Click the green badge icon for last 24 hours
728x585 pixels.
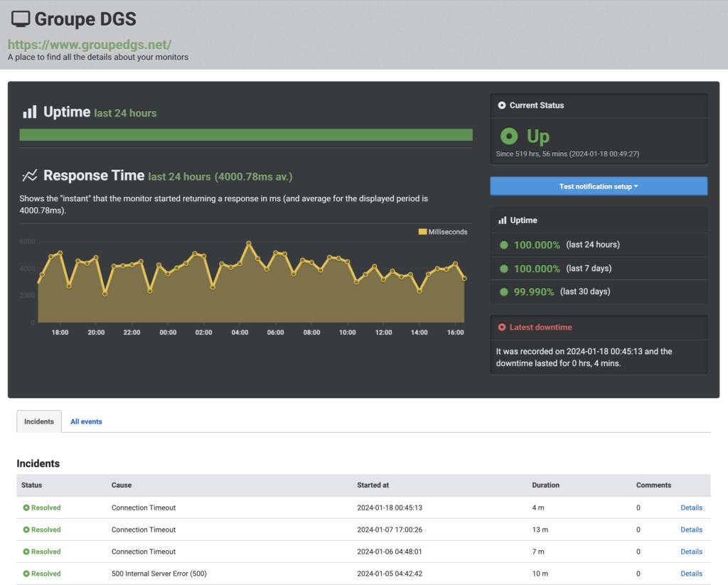(x=504, y=245)
